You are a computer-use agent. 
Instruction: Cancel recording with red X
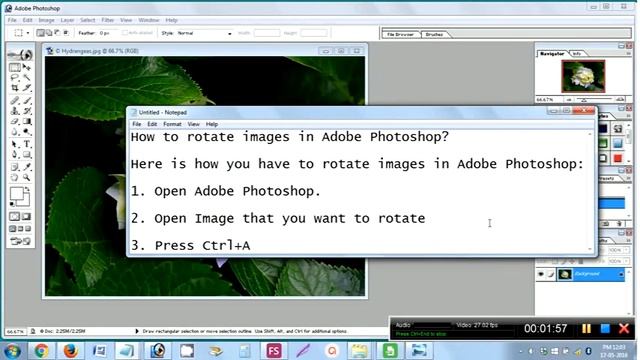tap(624, 329)
